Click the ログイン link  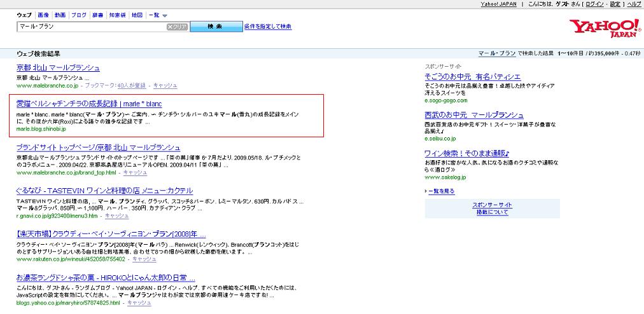(x=594, y=4)
